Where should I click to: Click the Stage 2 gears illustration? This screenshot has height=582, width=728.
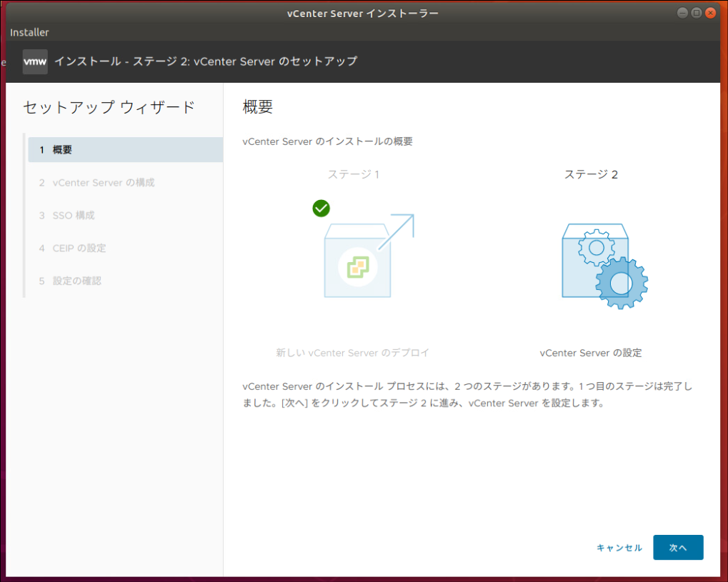(604, 266)
